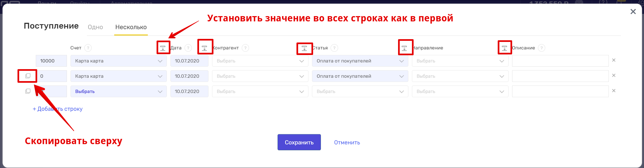Viewport: 644px width, 168px height.
Task: Click the amount field showing 10000
Action: coord(51,61)
